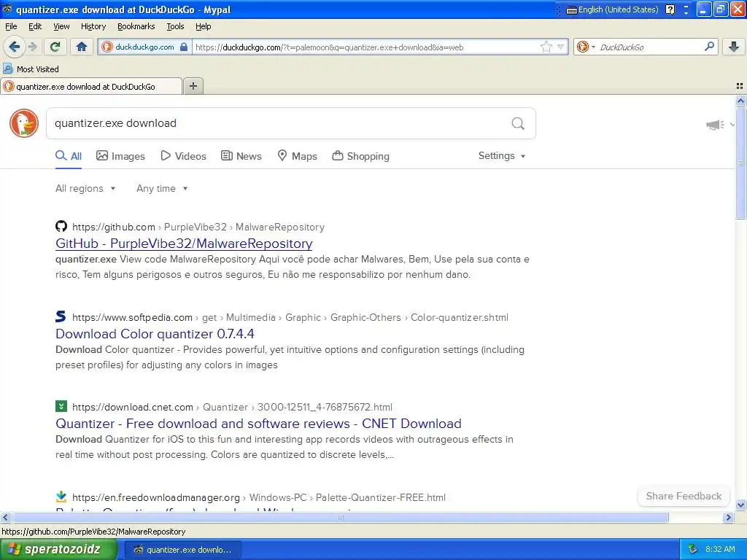Click the 8:32 AM system clock
This screenshot has width=747, height=560.
pyautogui.click(x=720, y=549)
